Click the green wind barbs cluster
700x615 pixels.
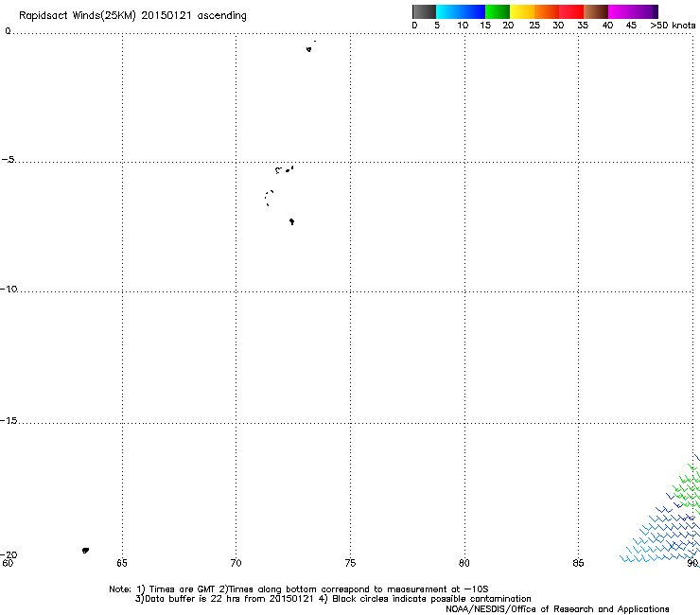[688, 489]
